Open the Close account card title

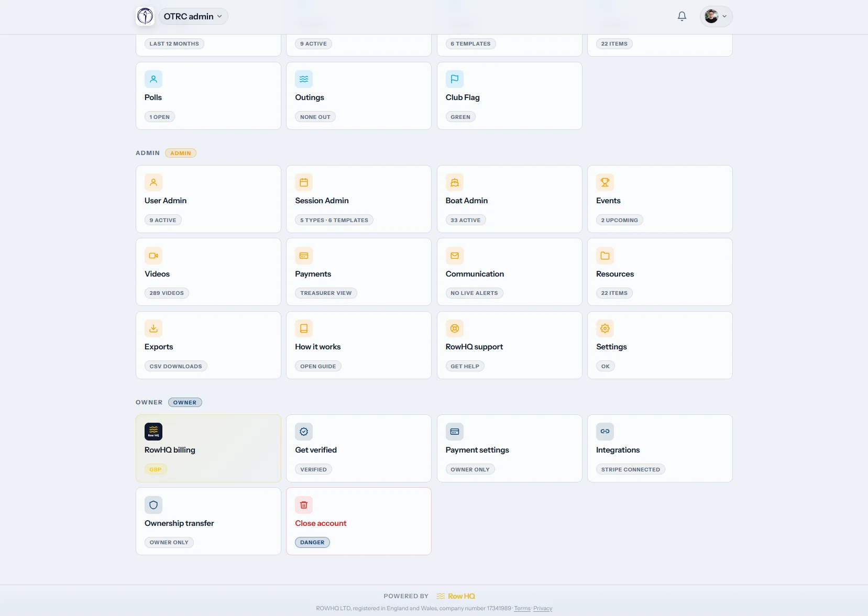(321, 523)
